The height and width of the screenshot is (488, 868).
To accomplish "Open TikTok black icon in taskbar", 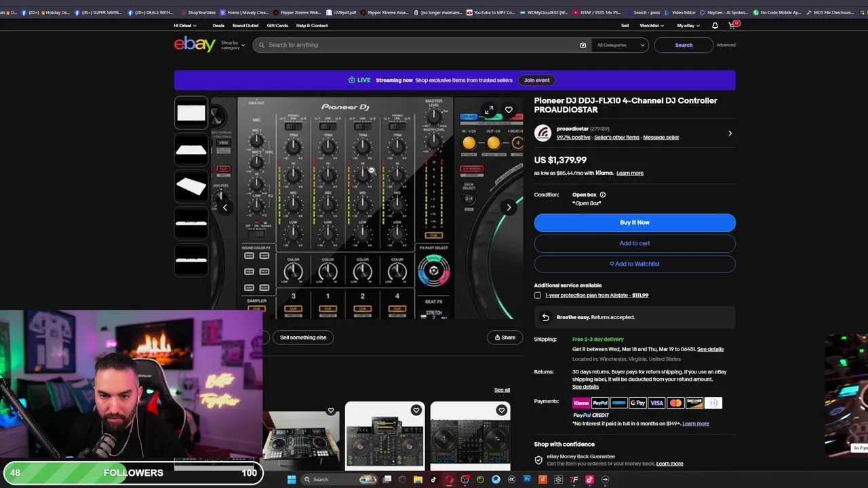I will tap(433, 480).
